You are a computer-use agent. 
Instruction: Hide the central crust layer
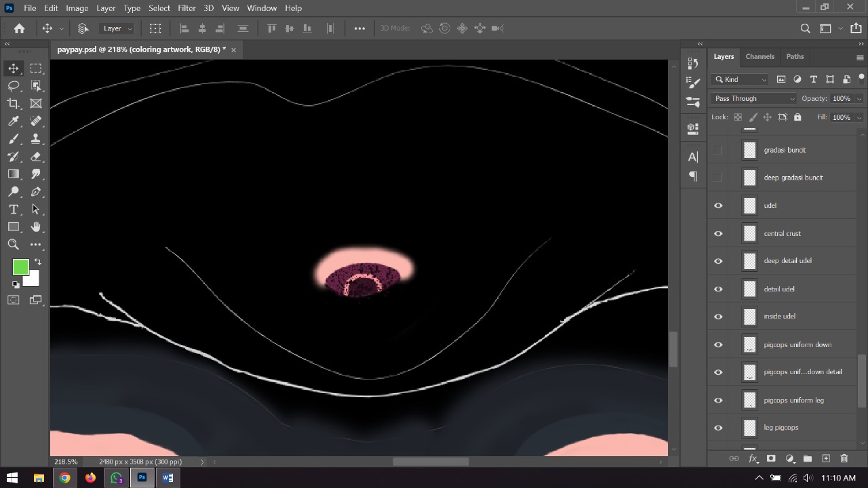pyautogui.click(x=718, y=233)
